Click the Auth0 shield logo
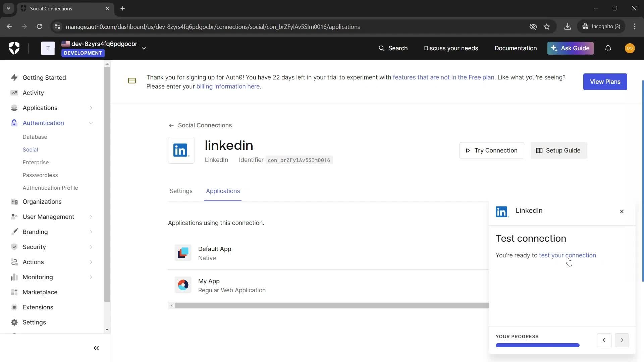Viewport: 644px width, 362px height. click(x=14, y=48)
